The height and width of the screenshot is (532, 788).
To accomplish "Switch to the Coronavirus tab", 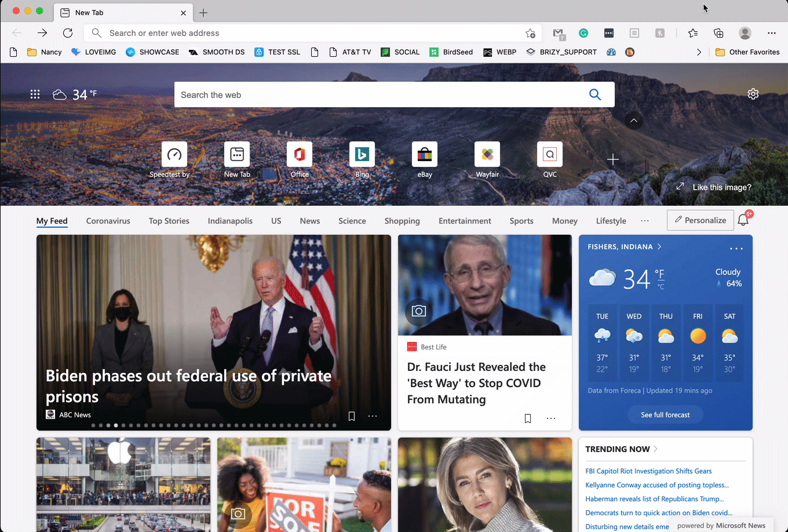I will pos(108,221).
